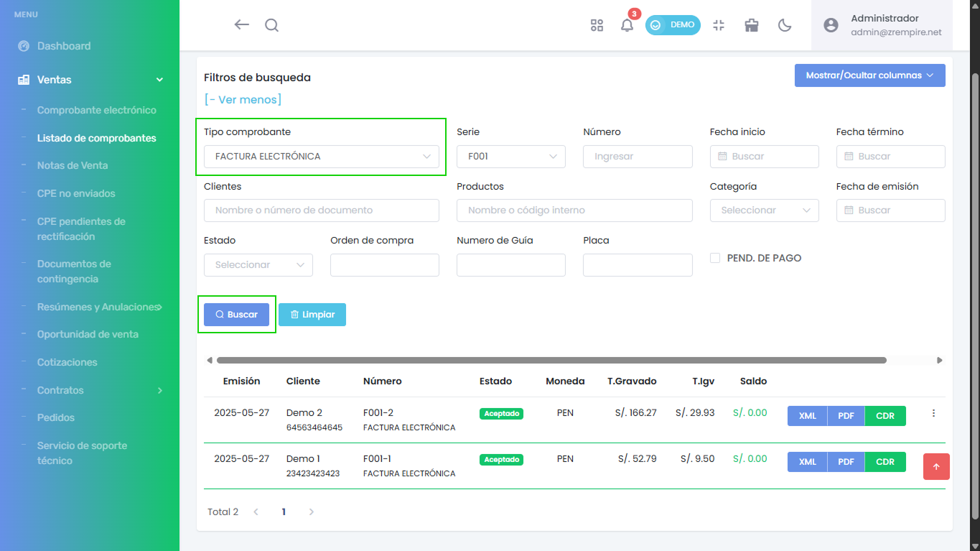Open the Serie F001 dropdown
This screenshot has width=980, height=551.
point(511,157)
